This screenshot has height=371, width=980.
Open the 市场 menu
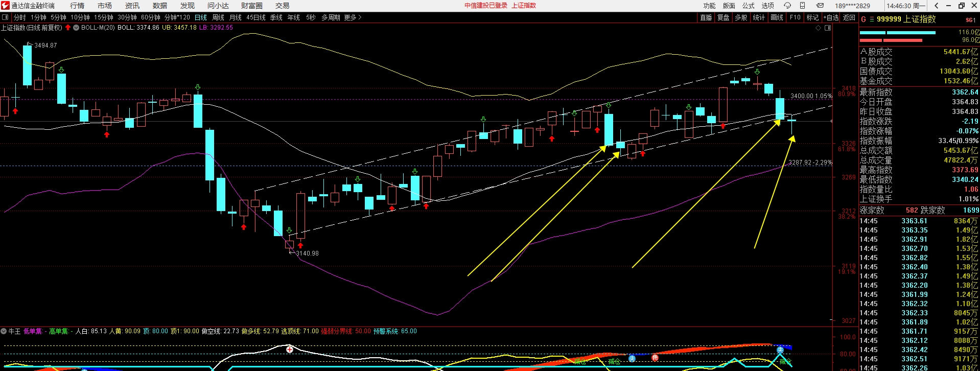(x=105, y=6)
